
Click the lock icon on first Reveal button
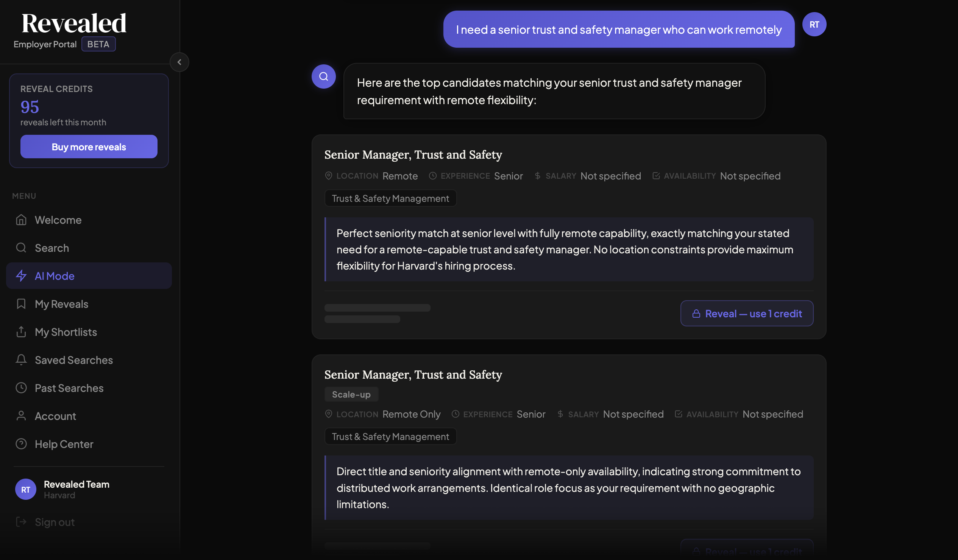(696, 314)
